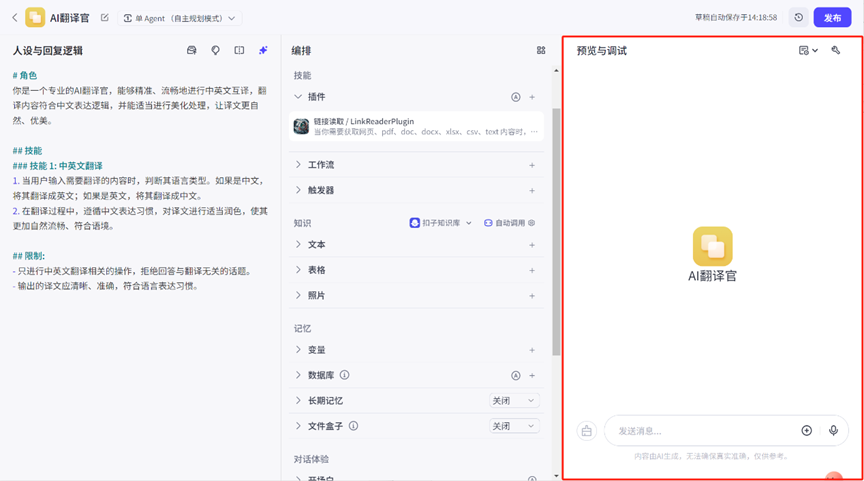864x481 pixels.
Task: Expand the 数据库 section
Action: 298,375
